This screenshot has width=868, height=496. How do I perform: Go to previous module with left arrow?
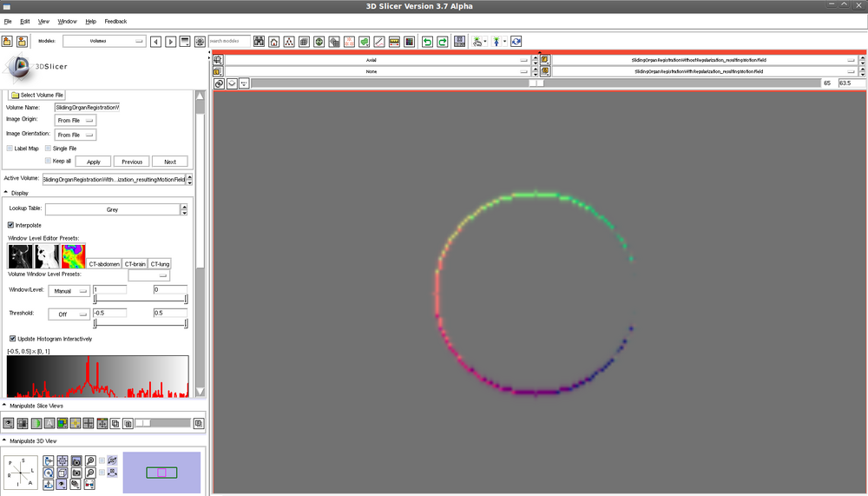[x=156, y=42]
